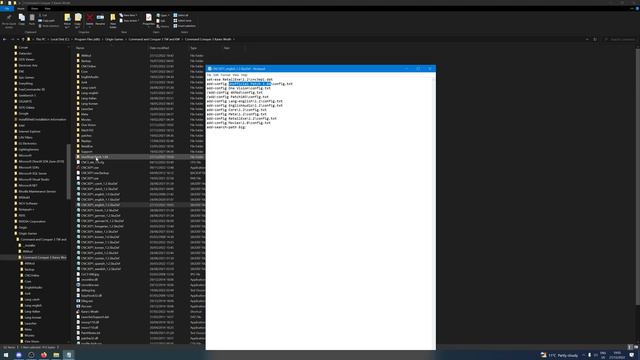Switch to the Home ribbon tab

21,9
